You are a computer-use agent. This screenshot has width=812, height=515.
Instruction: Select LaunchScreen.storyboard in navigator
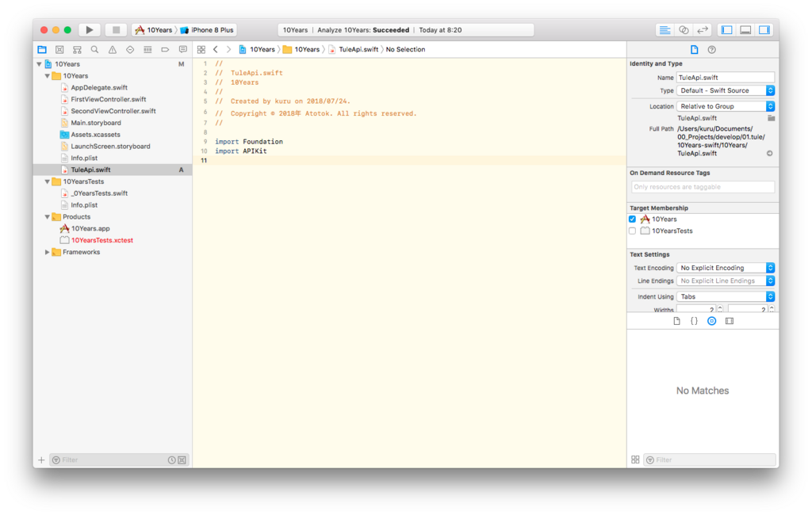(x=110, y=147)
